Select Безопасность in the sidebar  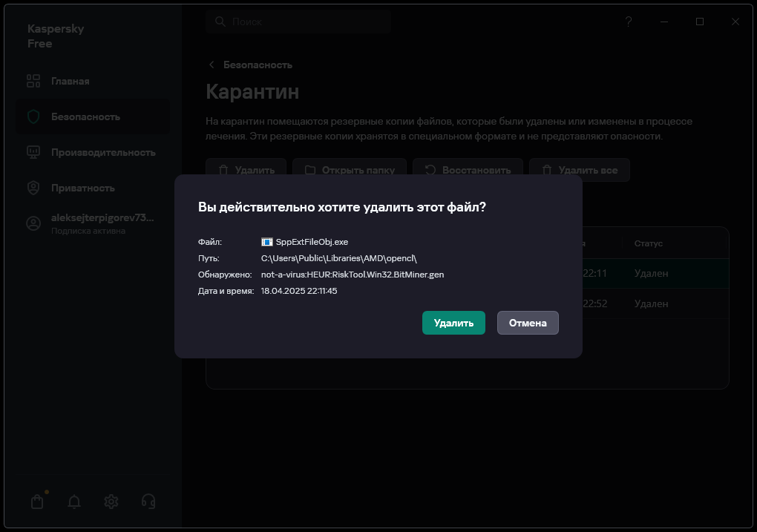(93, 116)
